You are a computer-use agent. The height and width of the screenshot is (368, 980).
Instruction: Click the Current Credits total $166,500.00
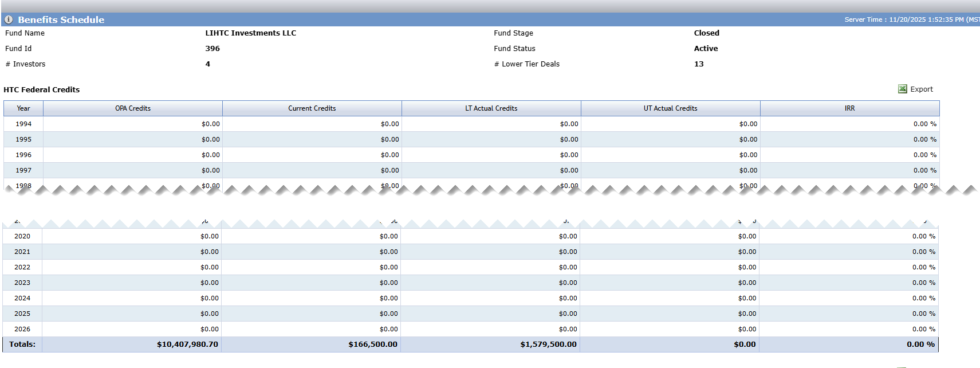[x=373, y=344]
